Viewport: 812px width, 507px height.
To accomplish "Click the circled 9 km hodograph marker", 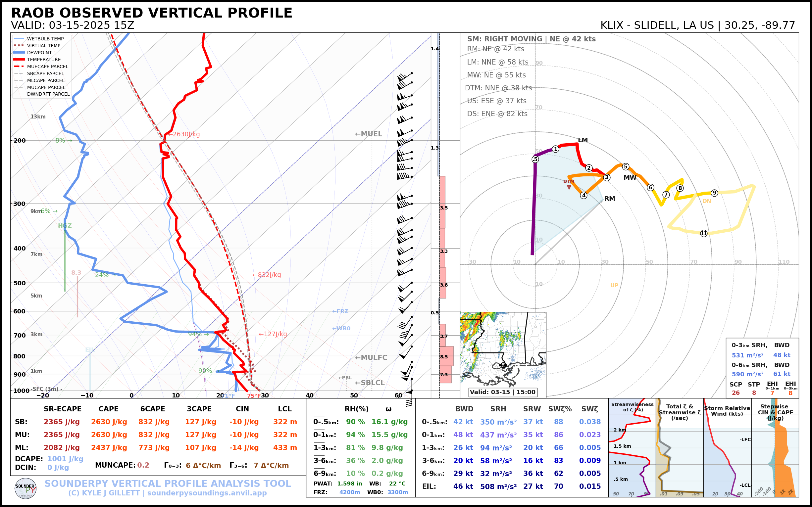I will (x=714, y=193).
